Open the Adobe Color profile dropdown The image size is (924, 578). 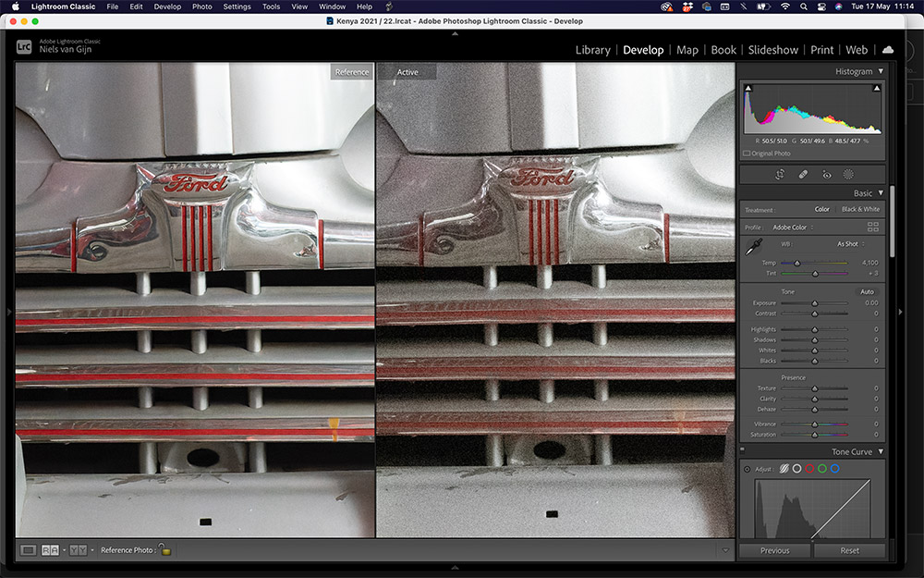tap(793, 228)
